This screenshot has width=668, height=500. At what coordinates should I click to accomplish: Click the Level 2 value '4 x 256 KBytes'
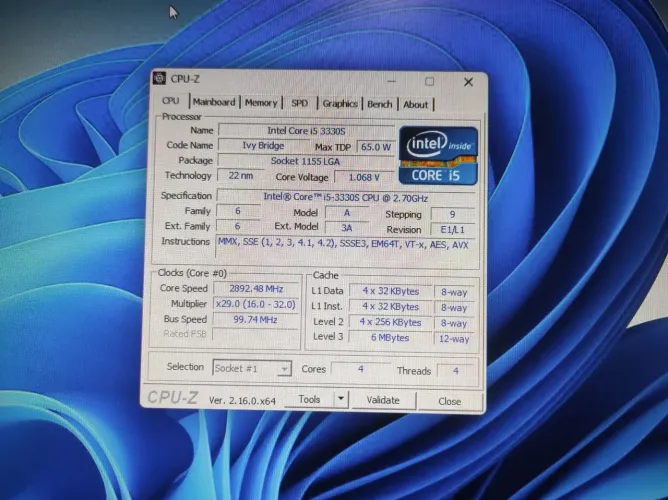coord(390,322)
